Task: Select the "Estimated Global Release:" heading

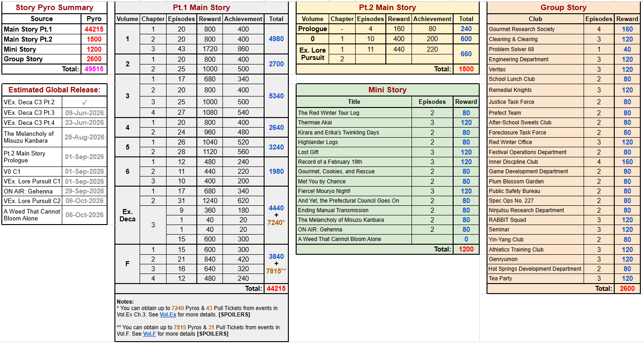Action: 54,90
